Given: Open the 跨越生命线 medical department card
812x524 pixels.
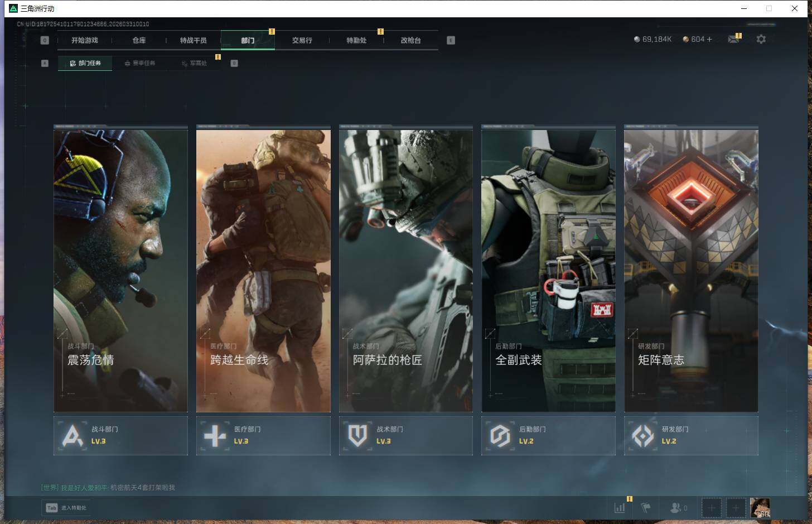Looking at the screenshot, I should point(263,271).
